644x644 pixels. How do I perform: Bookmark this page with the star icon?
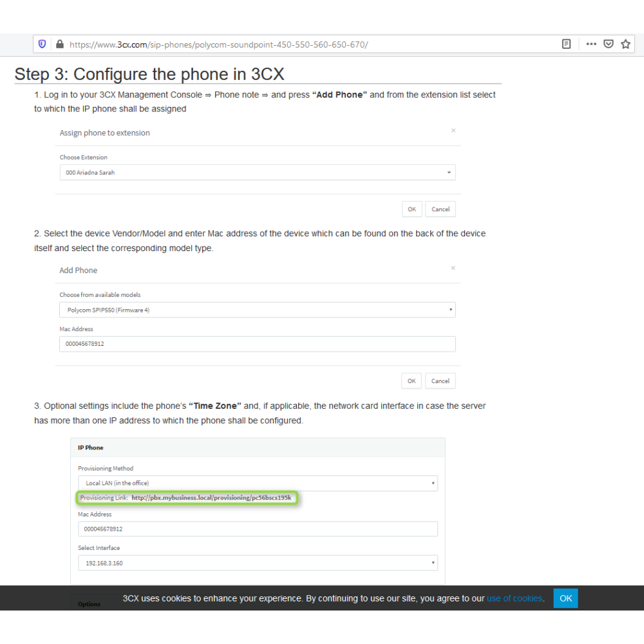pos(625,44)
